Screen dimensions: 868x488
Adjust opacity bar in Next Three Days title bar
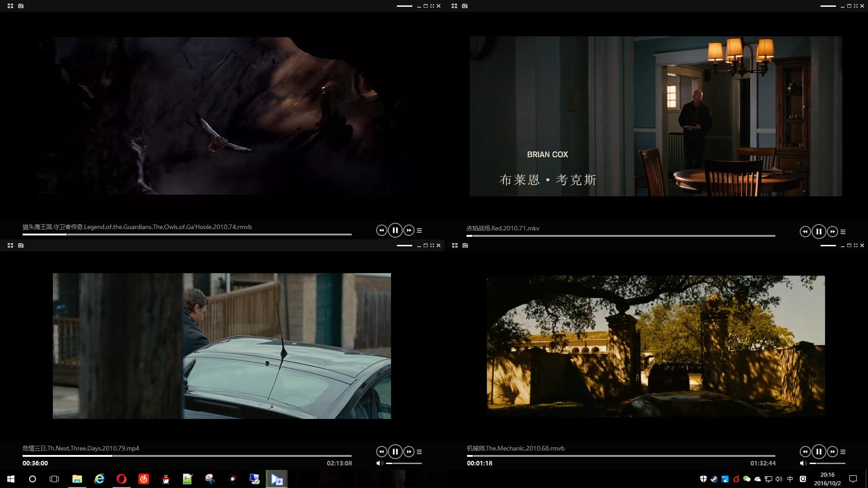point(405,245)
